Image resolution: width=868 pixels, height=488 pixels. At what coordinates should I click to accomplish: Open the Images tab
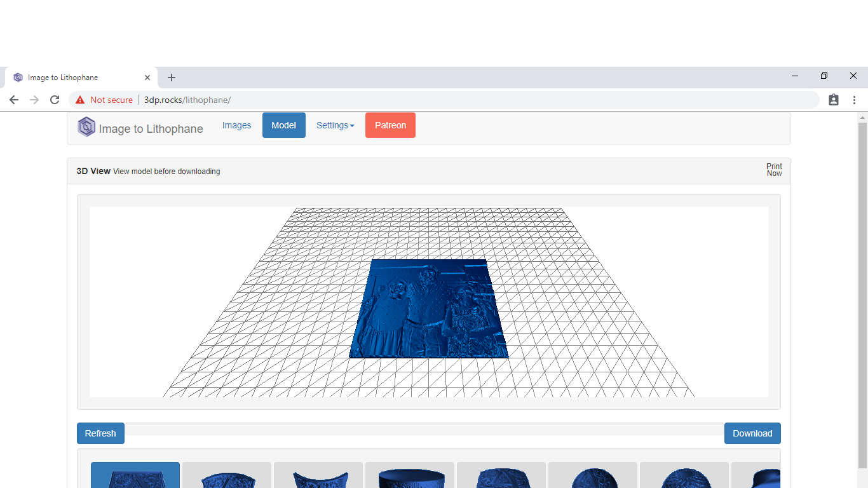click(x=236, y=125)
